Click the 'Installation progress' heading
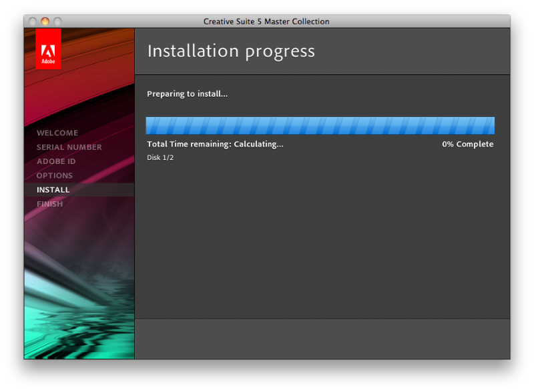 (231, 51)
